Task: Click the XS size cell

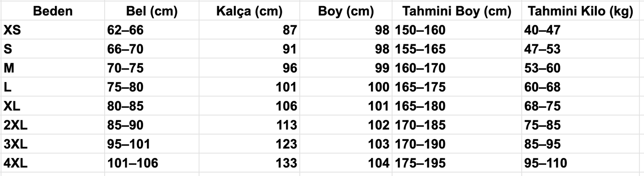Action: tap(52, 30)
